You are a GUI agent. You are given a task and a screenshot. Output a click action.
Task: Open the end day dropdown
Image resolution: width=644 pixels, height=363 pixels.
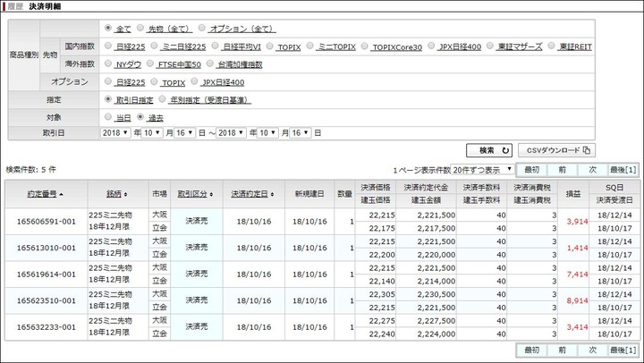click(301, 133)
